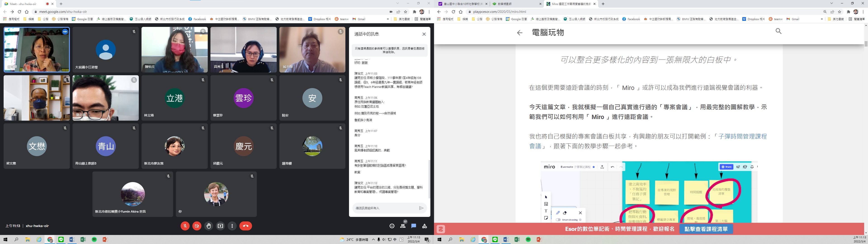The image size is (868, 244).
Task: Expand bookmarks overflow in left browser
Action: (x=388, y=19)
